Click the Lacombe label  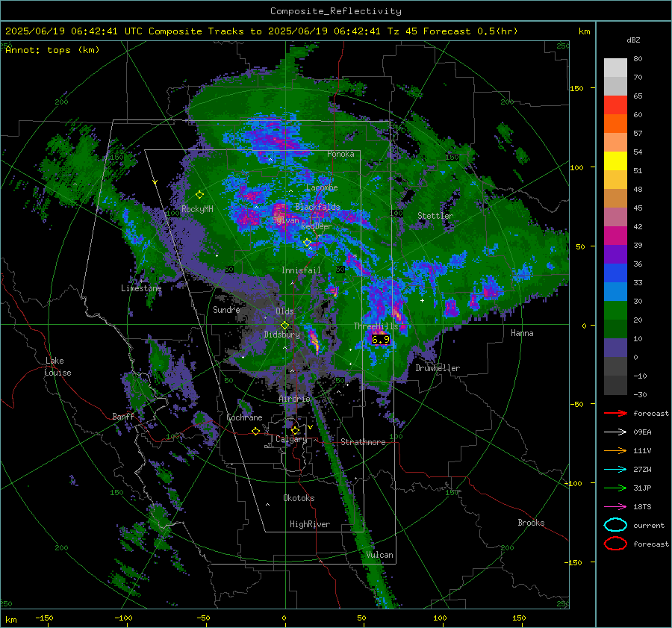pyautogui.click(x=322, y=187)
